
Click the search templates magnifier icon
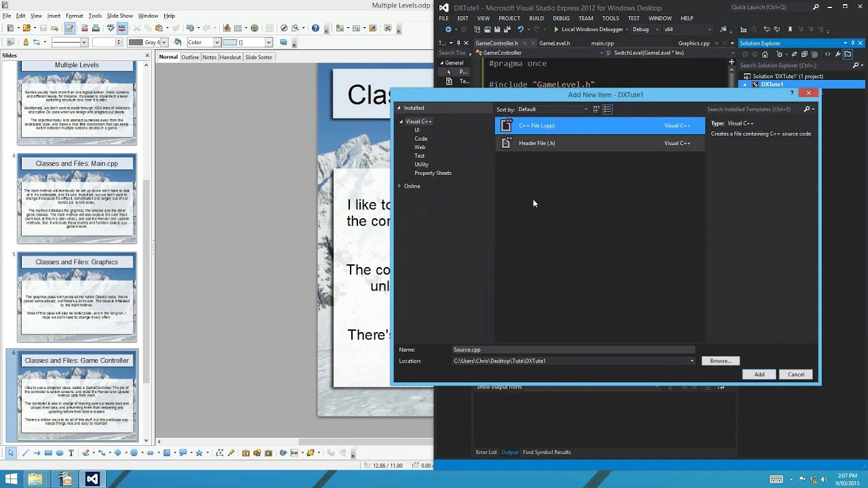[x=807, y=109]
